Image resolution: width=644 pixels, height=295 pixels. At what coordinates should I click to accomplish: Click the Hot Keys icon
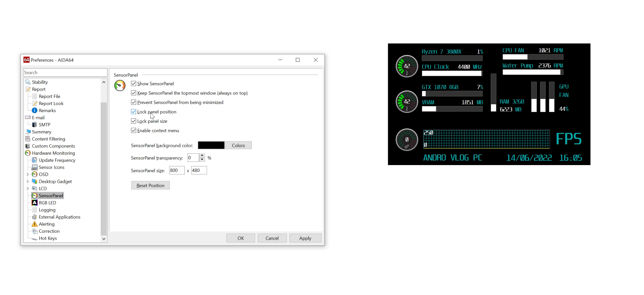[35, 239]
